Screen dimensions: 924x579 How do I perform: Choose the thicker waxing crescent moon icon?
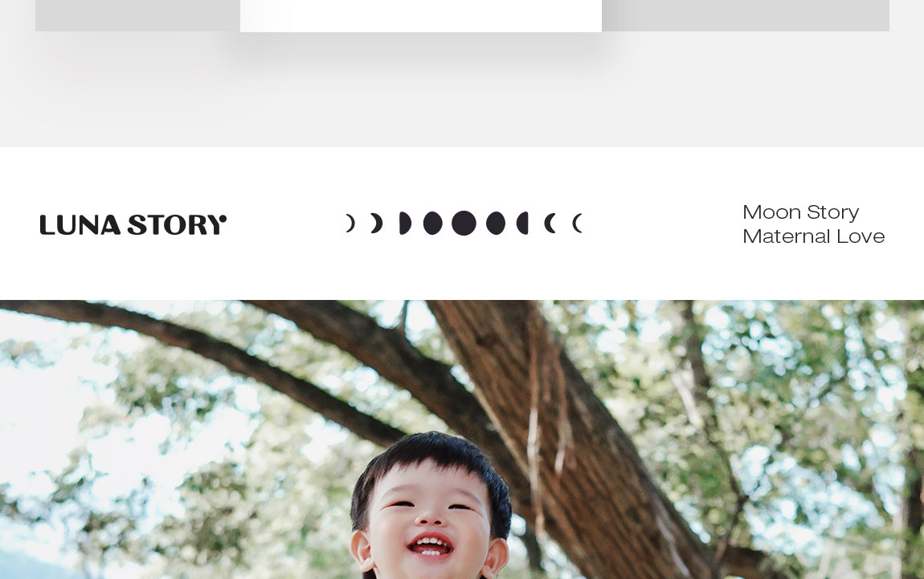coord(377,223)
